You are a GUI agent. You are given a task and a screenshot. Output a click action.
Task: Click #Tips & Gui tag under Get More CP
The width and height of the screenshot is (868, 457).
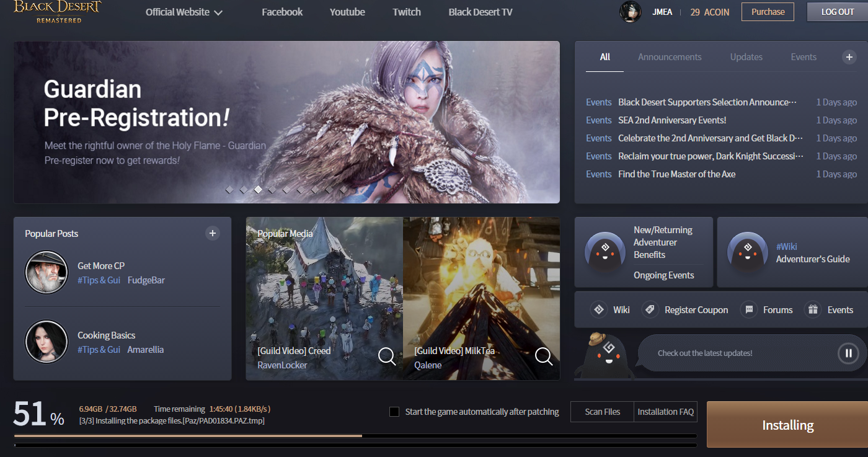[x=99, y=280]
